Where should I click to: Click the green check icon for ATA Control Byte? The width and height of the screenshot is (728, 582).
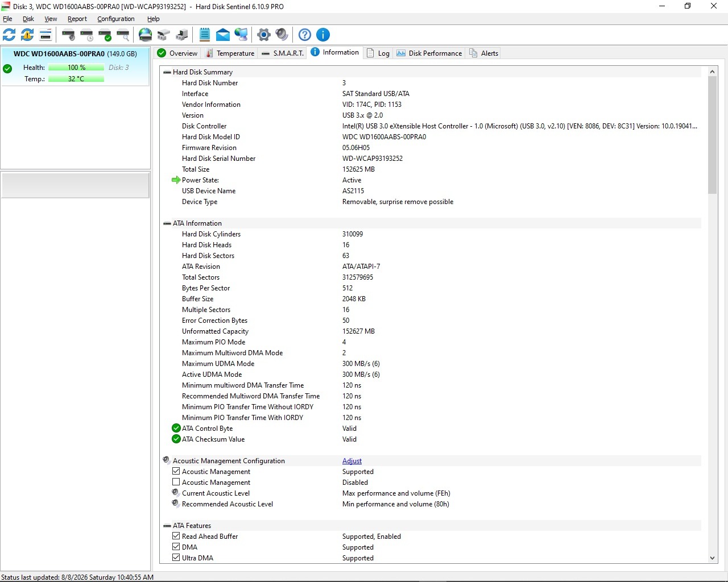click(176, 429)
